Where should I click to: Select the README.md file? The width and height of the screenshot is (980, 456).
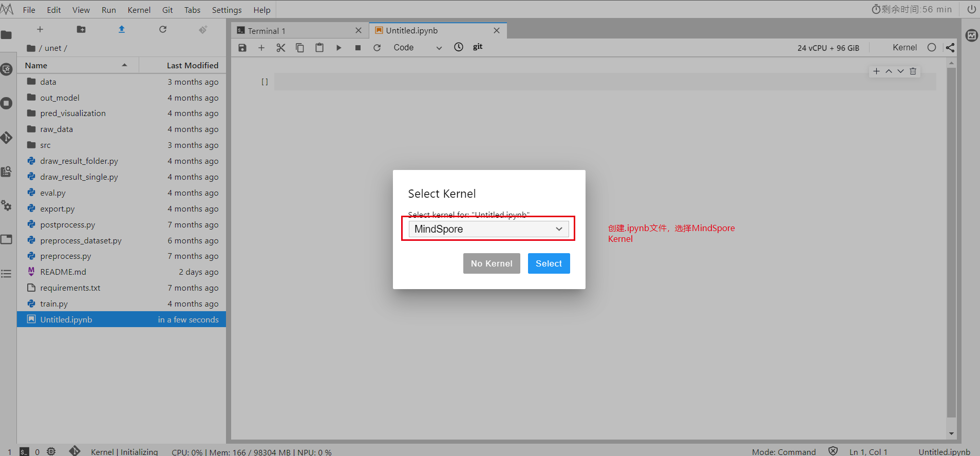click(121, 272)
